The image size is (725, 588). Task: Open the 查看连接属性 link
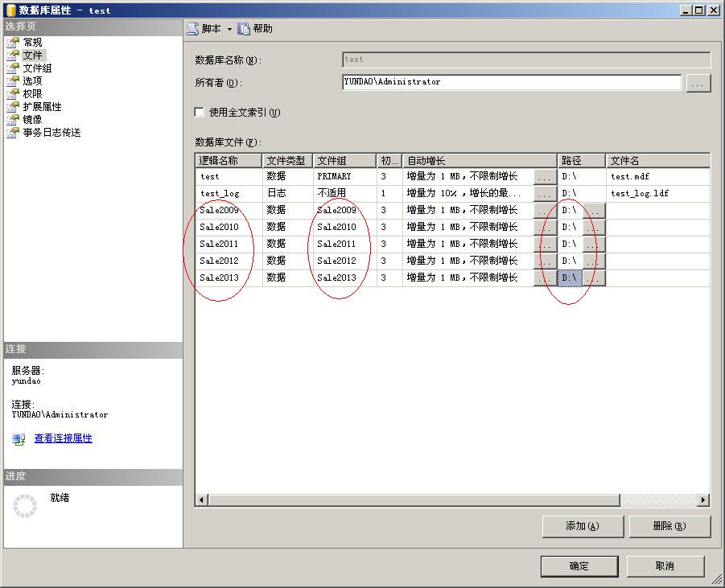click(x=62, y=438)
